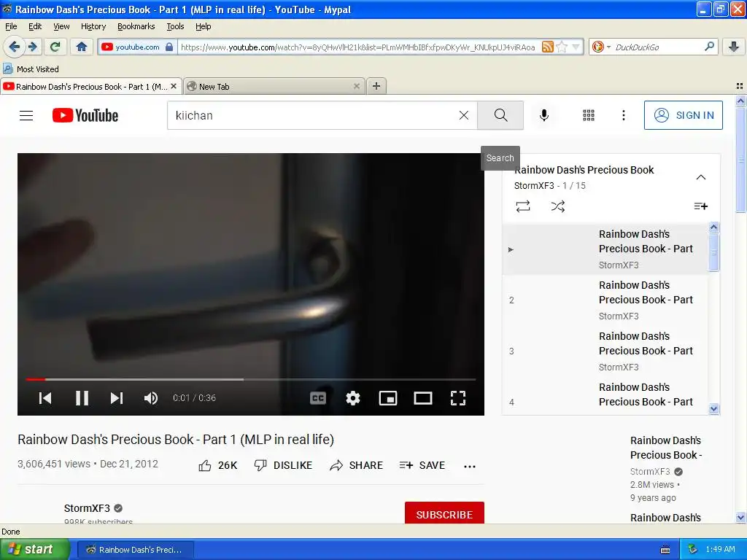Open the YouTube apps grid
Screen dimensions: 747x560
tap(589, 115)
